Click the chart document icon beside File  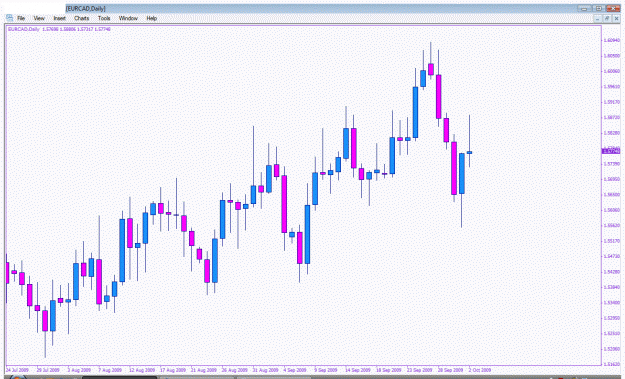coord(9,18)
